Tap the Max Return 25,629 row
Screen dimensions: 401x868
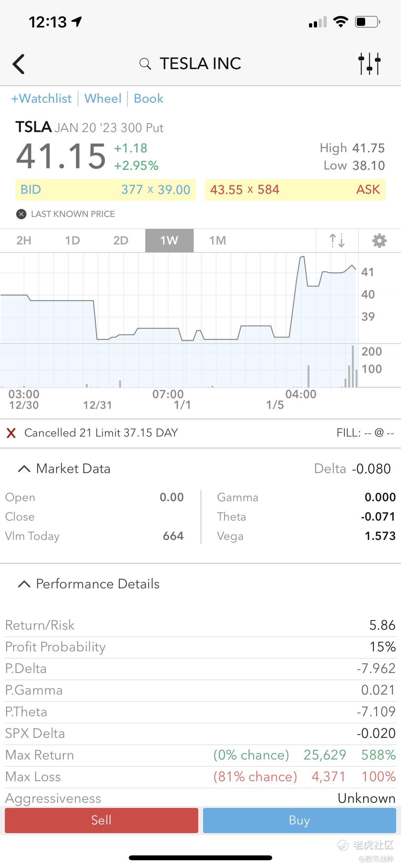(200, 755)
